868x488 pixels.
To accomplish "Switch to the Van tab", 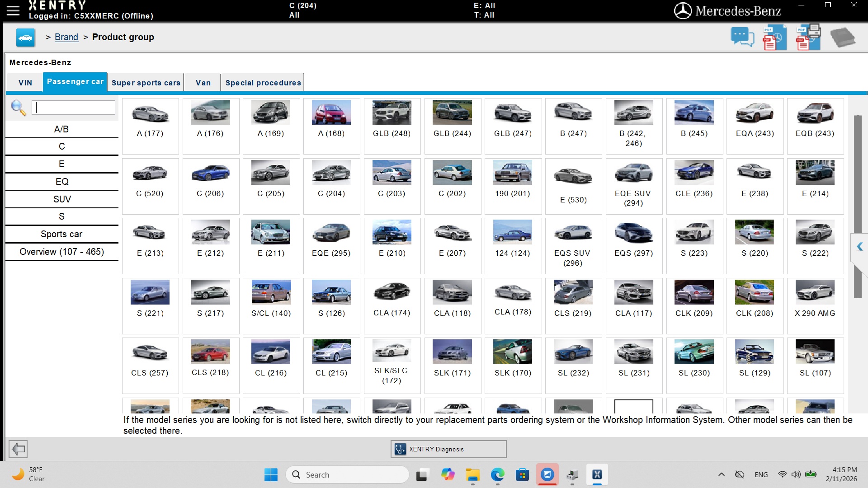I will click(x=203, y=83).
